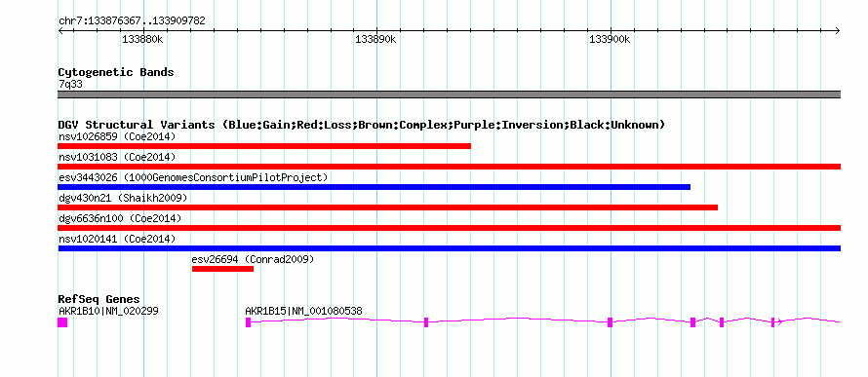Click the AKR1B10 magenta exon block
The height and width of the screenshot is (377, 868).
(62, 322)
